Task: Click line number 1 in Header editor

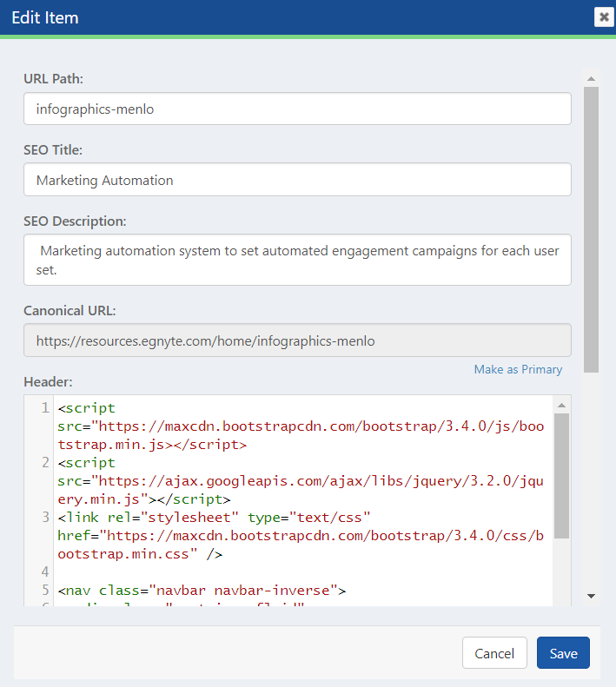Action: (45, 408)
